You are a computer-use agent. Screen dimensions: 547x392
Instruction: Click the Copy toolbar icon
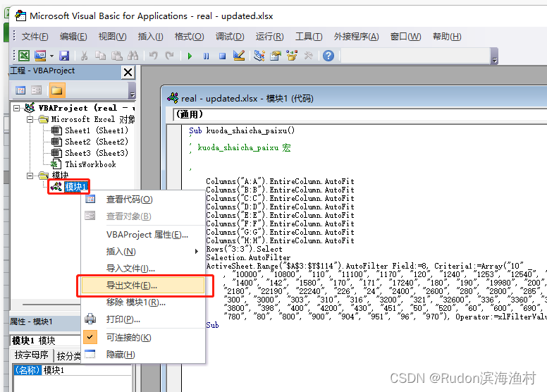click(101, 56)
